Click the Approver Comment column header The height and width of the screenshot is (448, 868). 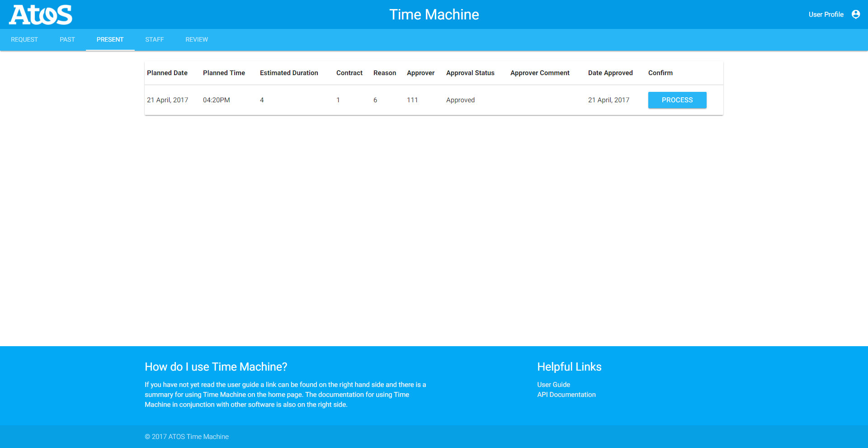pyautogui.click(x=540, y=73)
